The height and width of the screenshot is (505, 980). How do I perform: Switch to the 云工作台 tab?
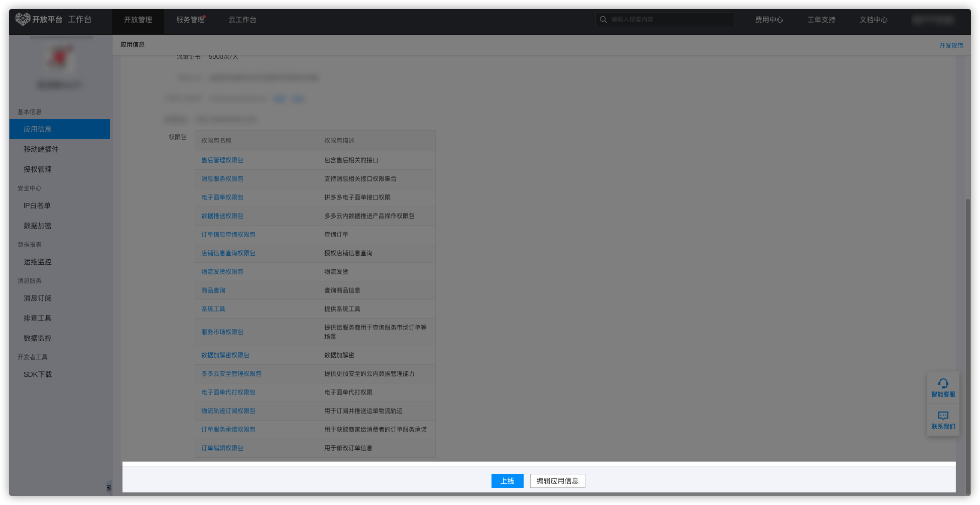[242, 20]
